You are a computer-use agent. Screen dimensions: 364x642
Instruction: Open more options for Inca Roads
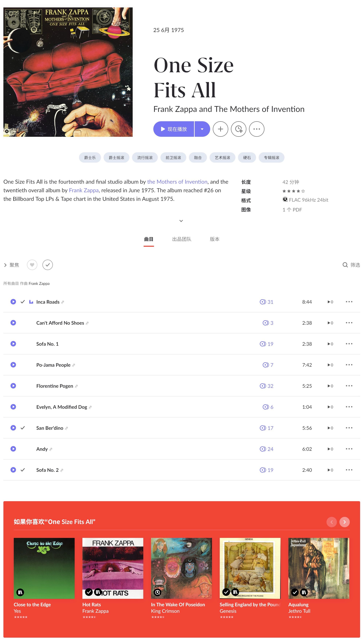(x=349, y=302)
